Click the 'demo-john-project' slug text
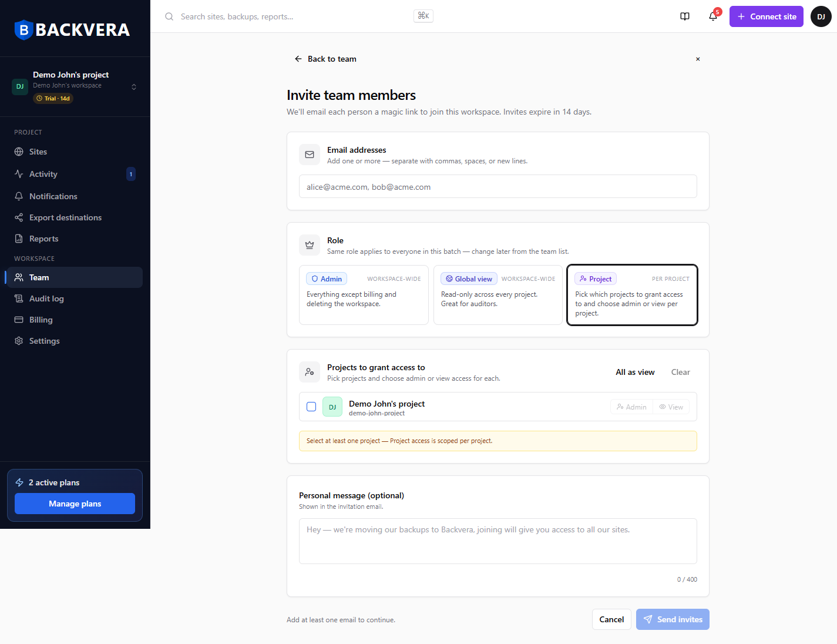This screenshot has height=644, width=837. pyautogui.click(x=377, y=413)
